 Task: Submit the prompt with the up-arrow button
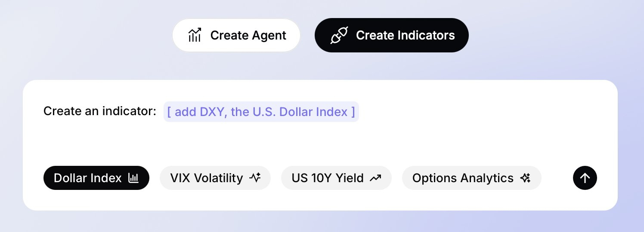coord(585,178)
